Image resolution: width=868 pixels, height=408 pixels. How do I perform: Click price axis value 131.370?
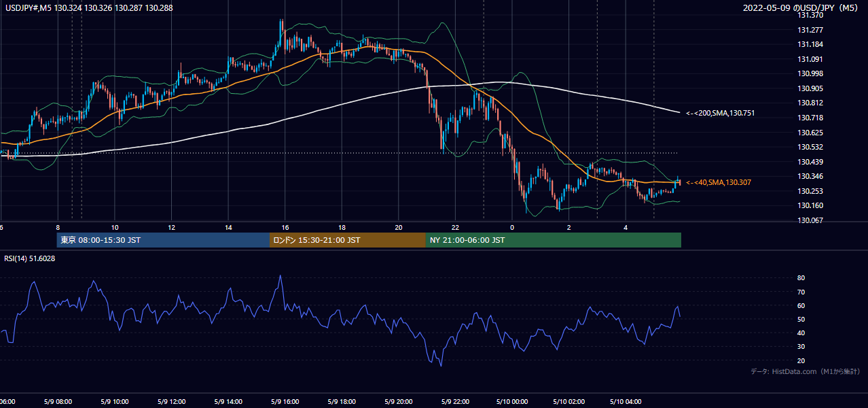[x=810, y=15]
